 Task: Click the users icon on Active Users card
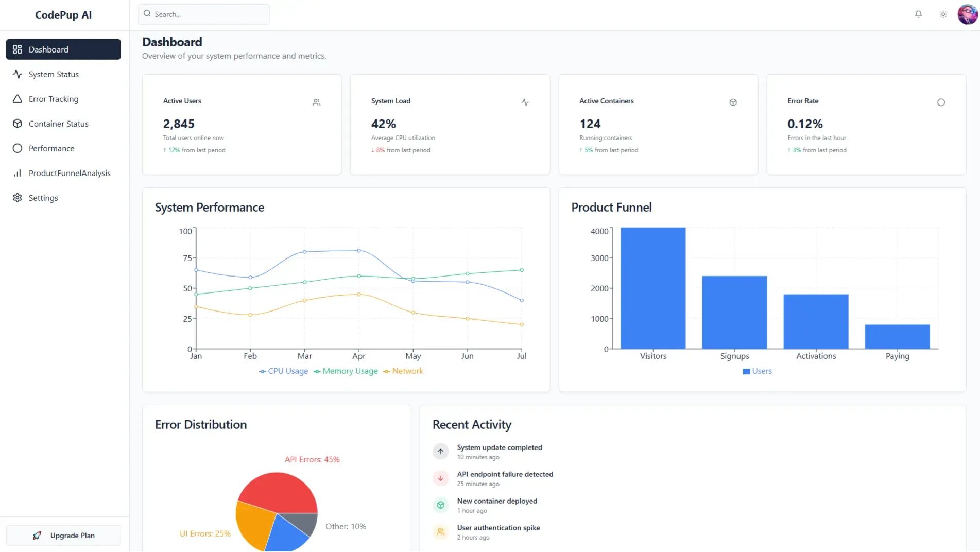tap(316, 102)
